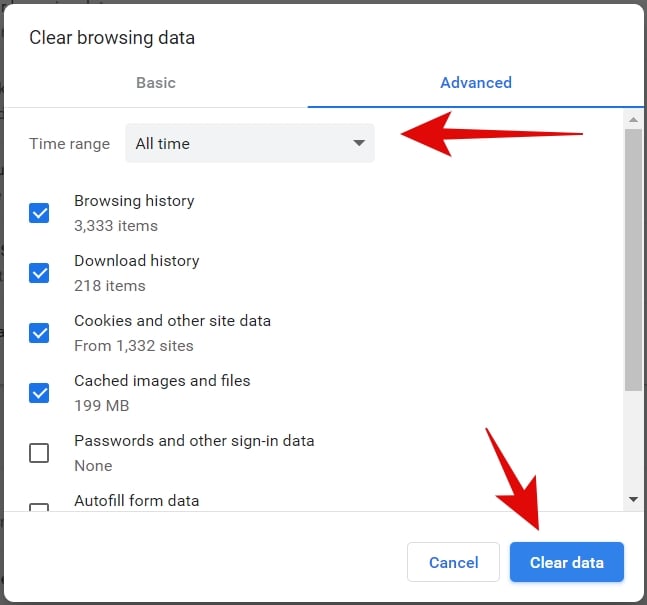Click the dropdown arrow next to All time
The width and height of the screenshot is (647, 605).
[359, 143]
